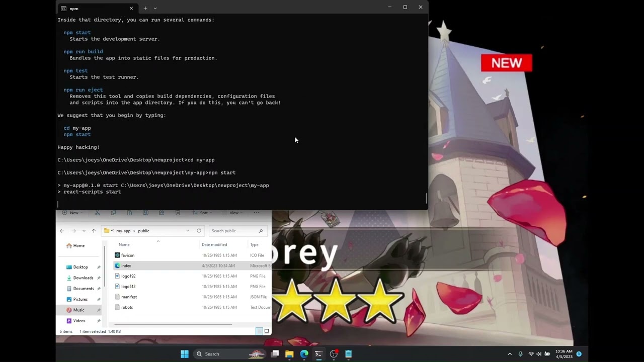The height and width of the screenshot is (362, 644).
Task: Click the Delete trash icon in File Explorer
Action: point(178,213)
